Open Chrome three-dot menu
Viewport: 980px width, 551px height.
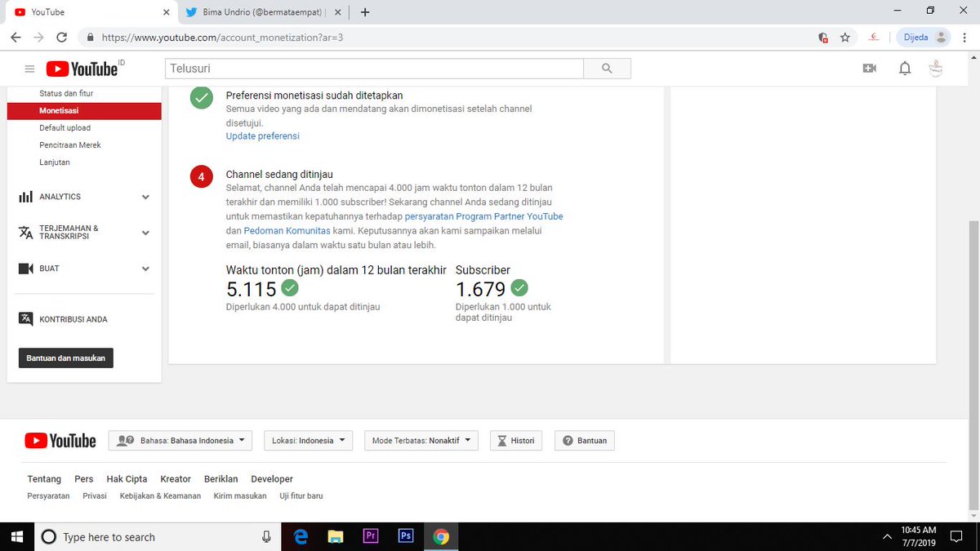[x=965, y=38]
